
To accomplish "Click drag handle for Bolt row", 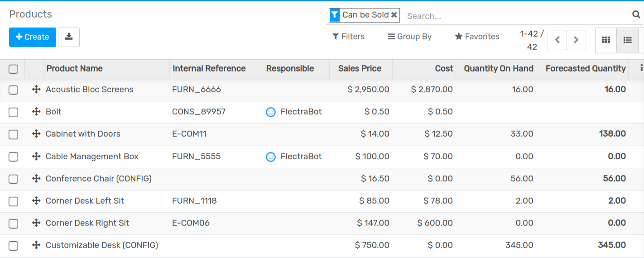I will [36, 112].
